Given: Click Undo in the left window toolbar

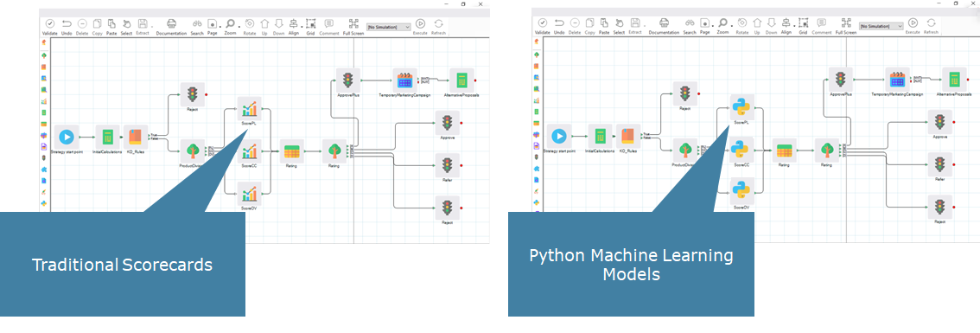Looking at the screenshot, I should [67, 26].
